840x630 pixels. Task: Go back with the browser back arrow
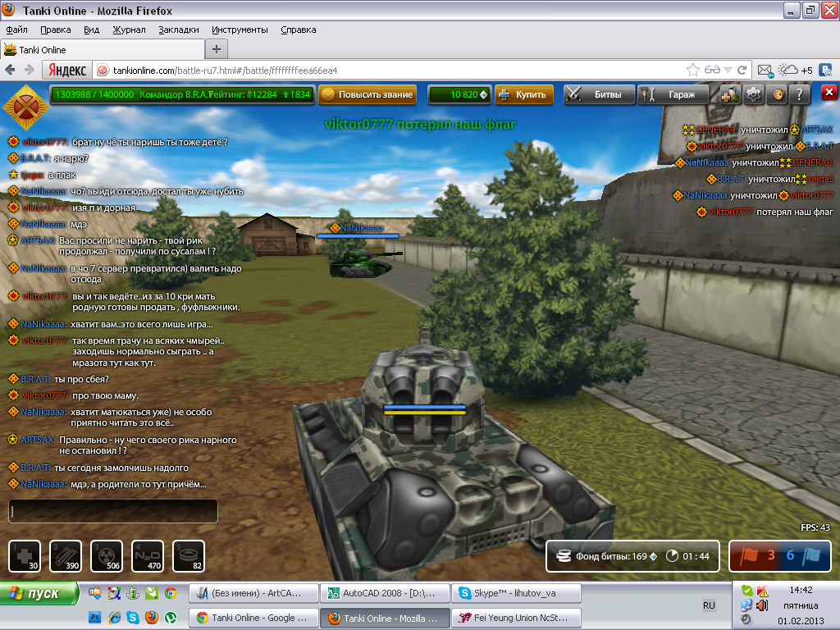click(x=10, y=71)
